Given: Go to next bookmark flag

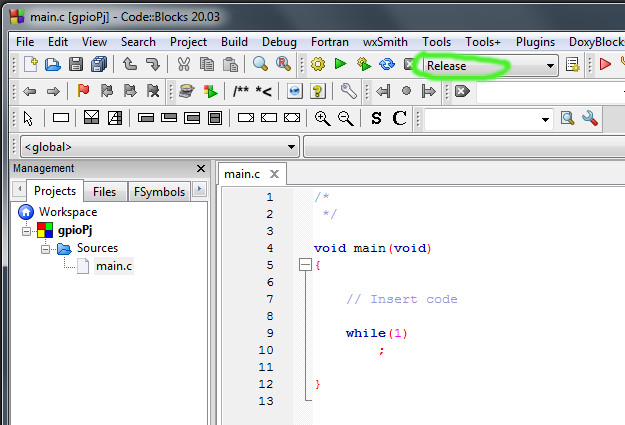Looking at the screenshot, I should [x=130, y=91].
